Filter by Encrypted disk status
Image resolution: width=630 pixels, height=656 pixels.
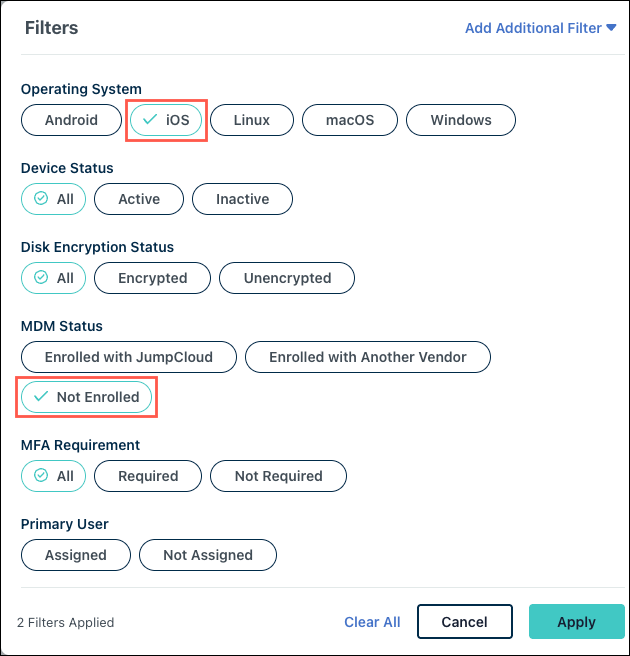click(152, 278)
